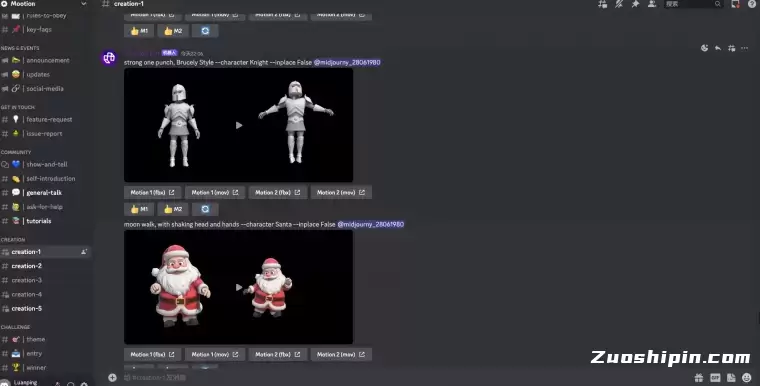Click the plus attach button in message bar
This screenshot has height=386, width=760.
pos(112,377)
